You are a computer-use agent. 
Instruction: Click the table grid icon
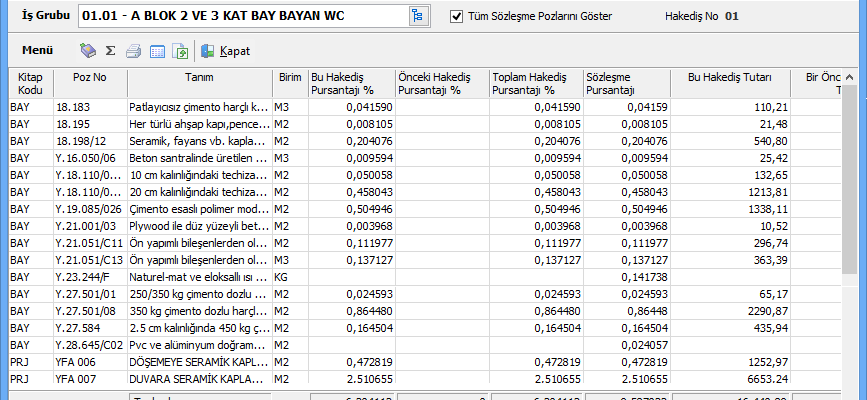point(158,51)
